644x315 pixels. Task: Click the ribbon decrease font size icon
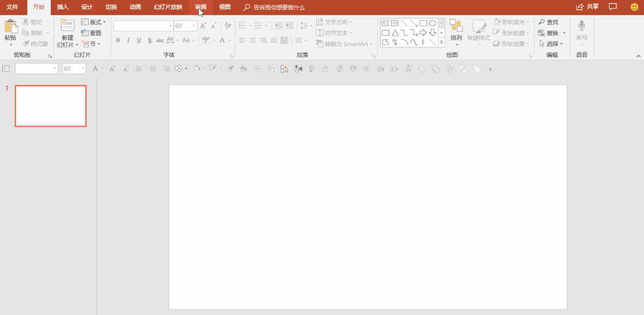(213, 26)
